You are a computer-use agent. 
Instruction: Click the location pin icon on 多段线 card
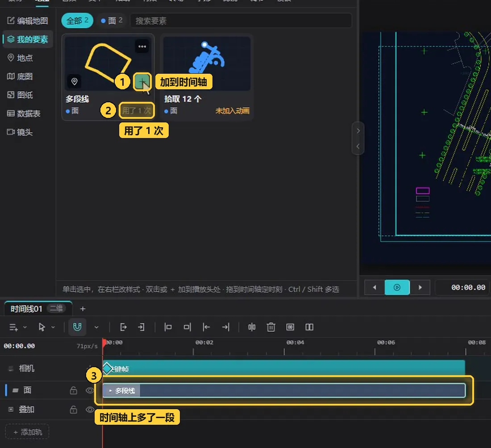[74, 81]
